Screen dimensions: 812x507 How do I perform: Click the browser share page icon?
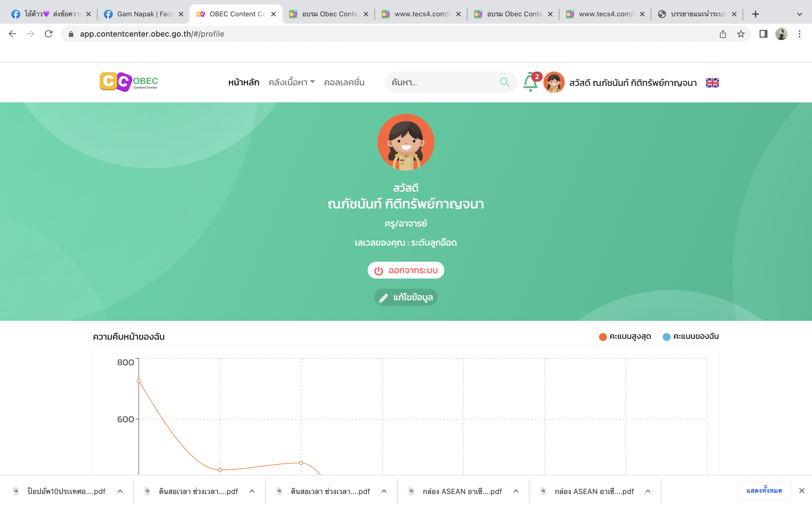click(723, 34)
